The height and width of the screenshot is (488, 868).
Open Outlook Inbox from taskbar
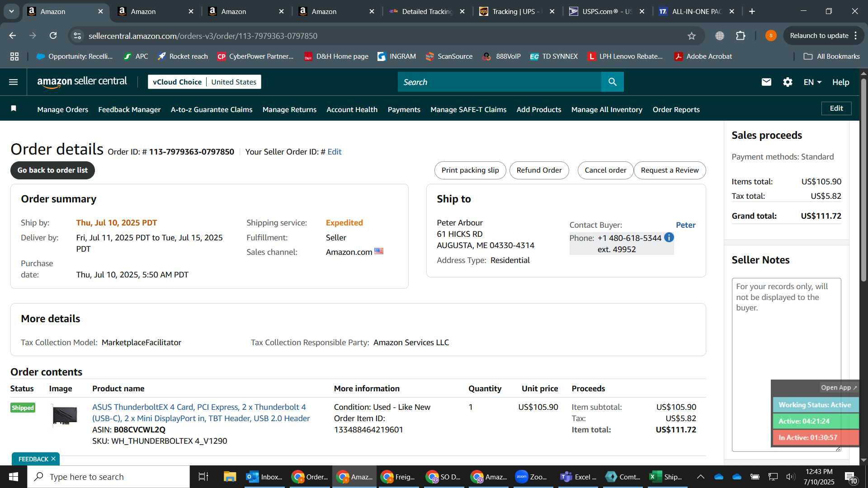(x=264, y=477)
